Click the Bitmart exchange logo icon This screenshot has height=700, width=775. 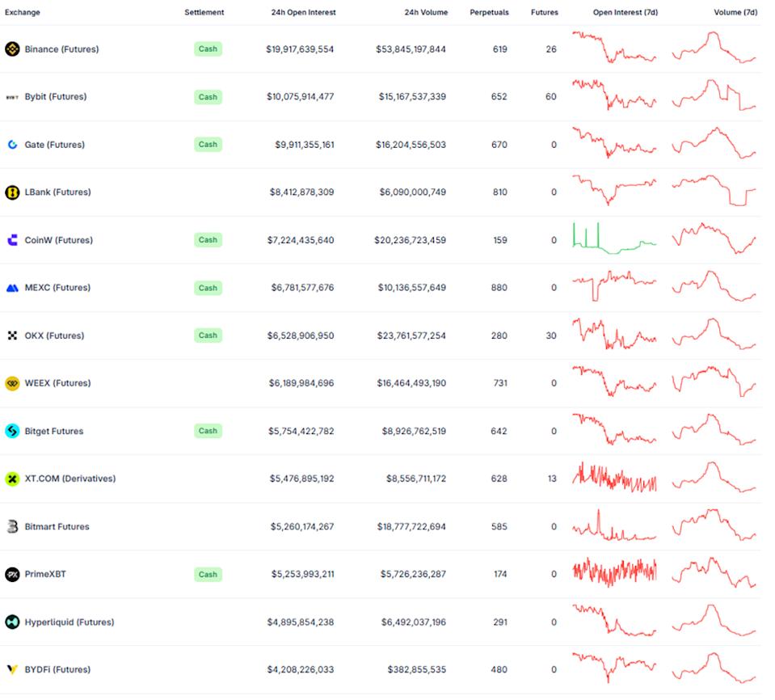pyautogui.click(x=12, y=527)
